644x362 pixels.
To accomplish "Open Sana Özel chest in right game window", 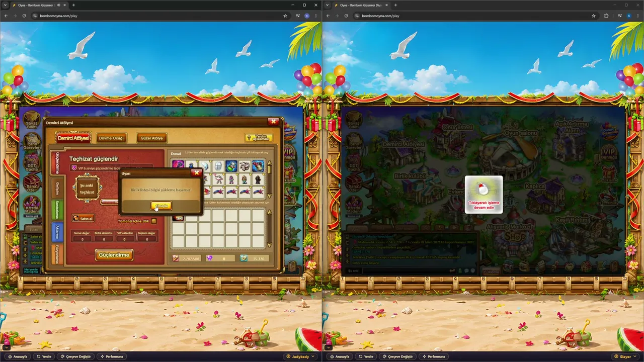I will (x=354, y=184).
